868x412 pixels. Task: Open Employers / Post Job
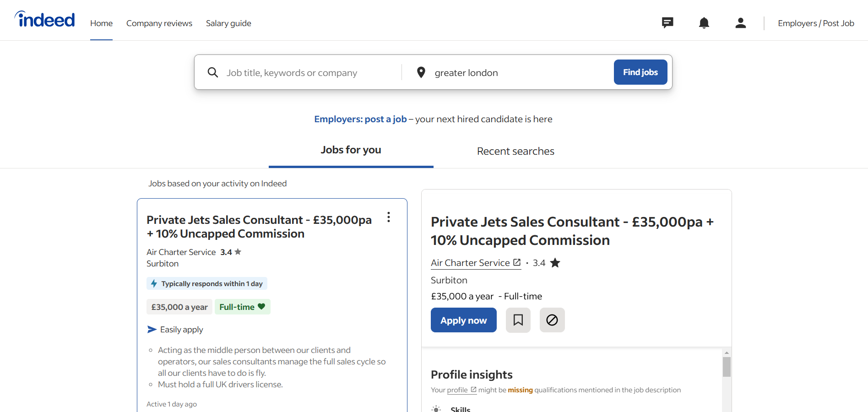pos(816,23)
